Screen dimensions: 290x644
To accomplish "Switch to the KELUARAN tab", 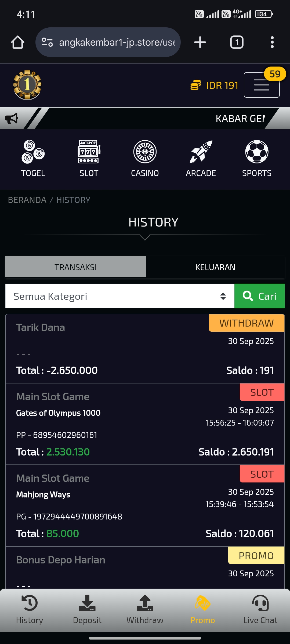I will tap(215, 267).
